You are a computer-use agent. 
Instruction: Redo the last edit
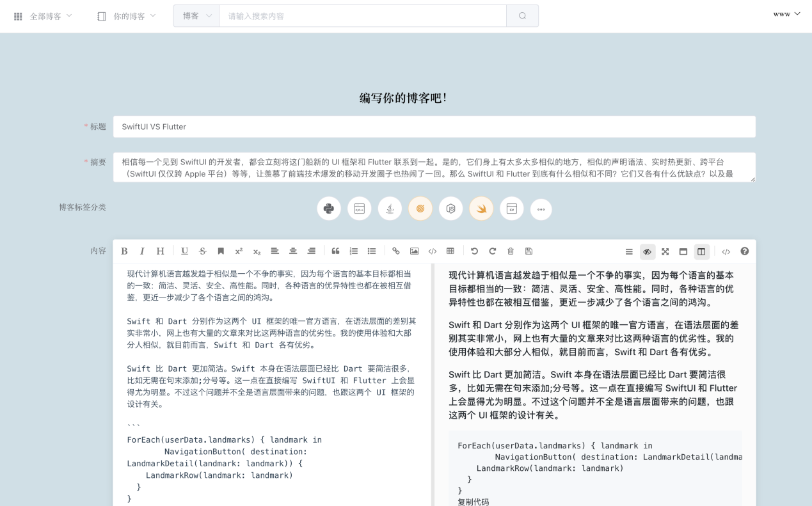pos(492,251)
